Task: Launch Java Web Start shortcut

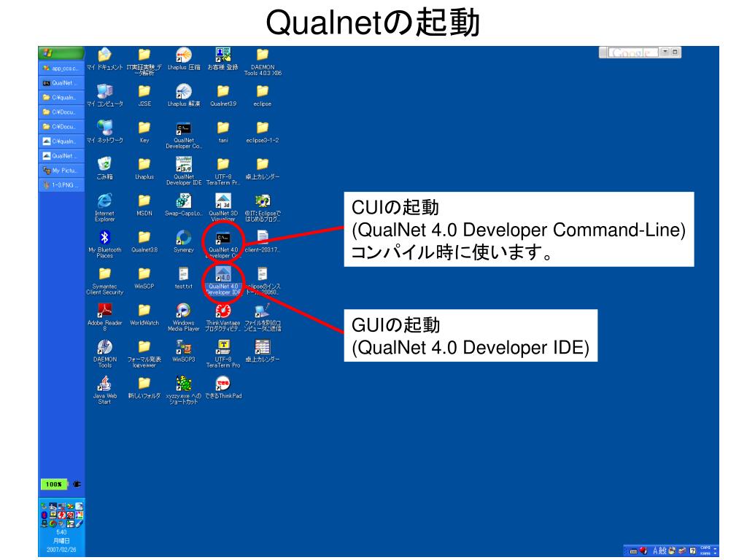Action: pyautogui.click(x=105, y=390)
